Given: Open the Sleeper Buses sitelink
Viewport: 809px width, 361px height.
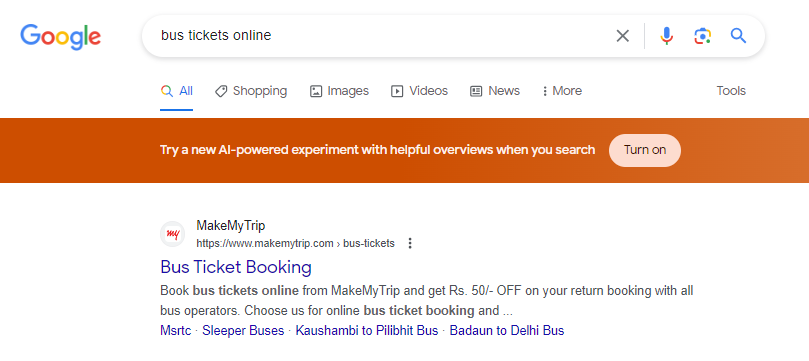Looking at the screenshot, I should [x=243, y=331].
